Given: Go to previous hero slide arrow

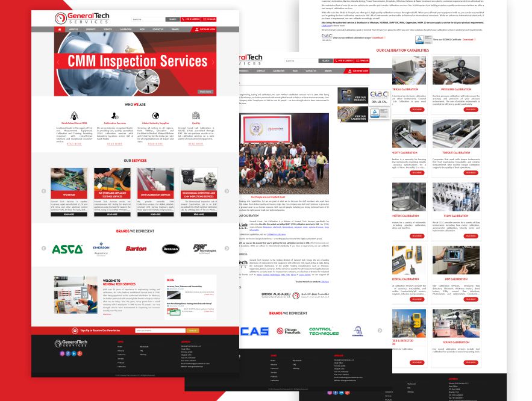Looking at the screenshot, I should pyautogui.click(x=58, y=62).
